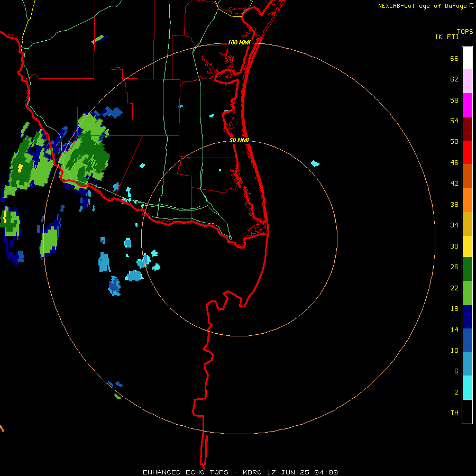Click the legend value 30
476x476 pixels.
[454, 246]
